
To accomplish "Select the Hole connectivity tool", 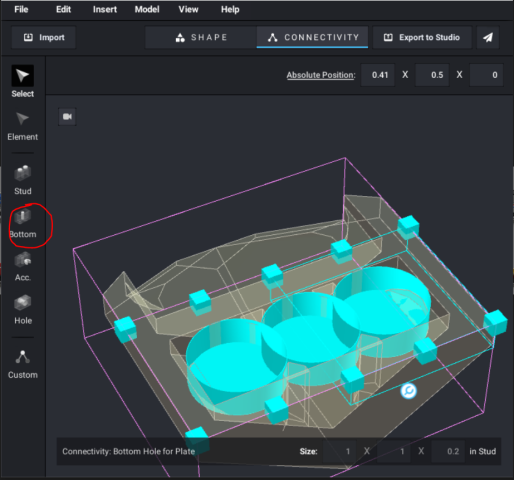I will 23,310.
